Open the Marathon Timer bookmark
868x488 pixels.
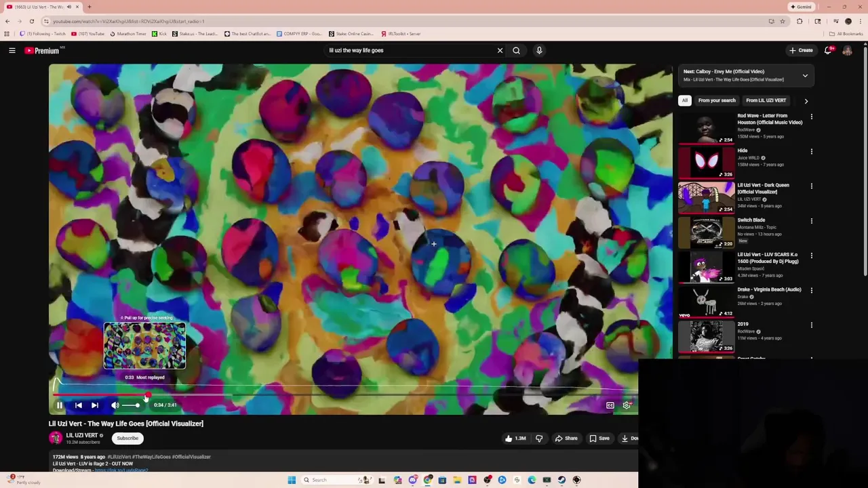(x=127, y=33)
